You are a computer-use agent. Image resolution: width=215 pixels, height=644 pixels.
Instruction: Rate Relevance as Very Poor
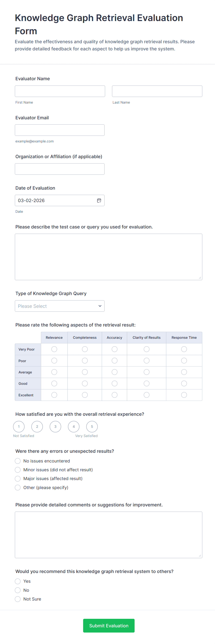(54, 349)
